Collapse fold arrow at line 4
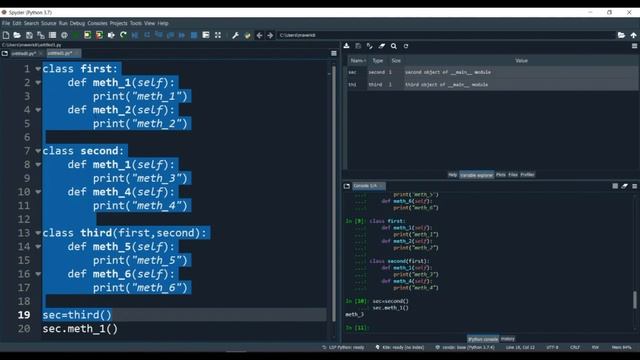The width and height of the screenshot is (640, 360). 38,110
